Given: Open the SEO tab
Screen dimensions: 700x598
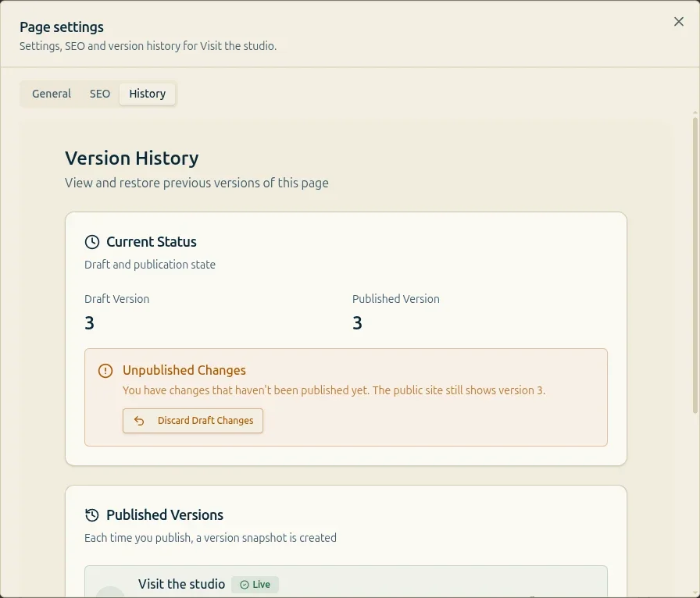Looking at the screenshot, I should 99,94.
